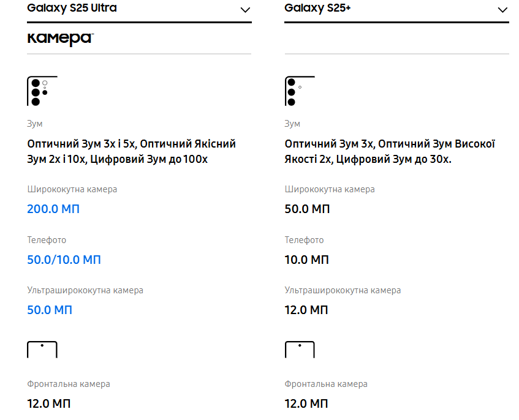Viewport: 519px width, 420px height.
Task: Click the Galaxy S25 Ultra model name
Action: coord(72,9)
